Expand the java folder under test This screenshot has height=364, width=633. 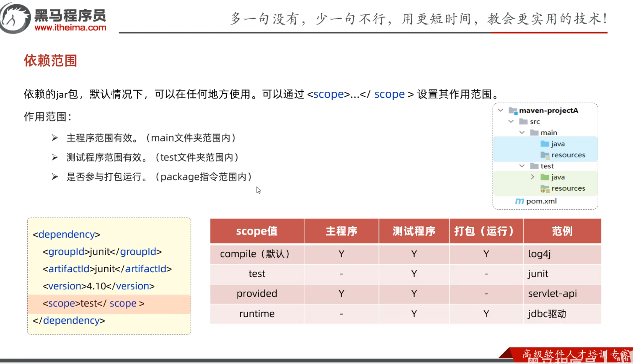click(533, 177)
